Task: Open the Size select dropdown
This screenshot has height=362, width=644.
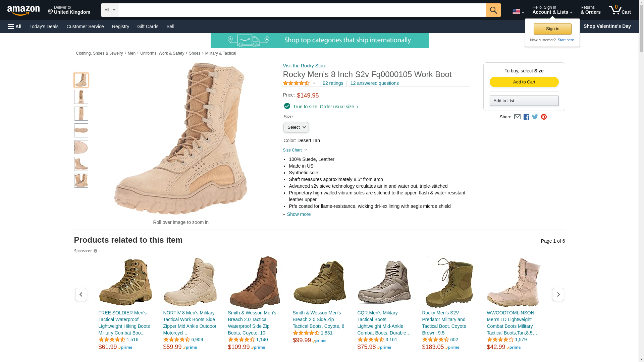Action: pyautogui.click(x=296, y=127)
